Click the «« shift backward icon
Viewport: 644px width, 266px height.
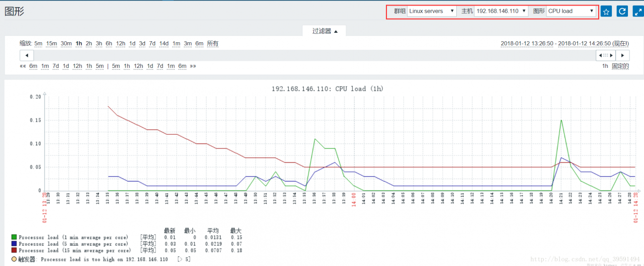(23, 66)
